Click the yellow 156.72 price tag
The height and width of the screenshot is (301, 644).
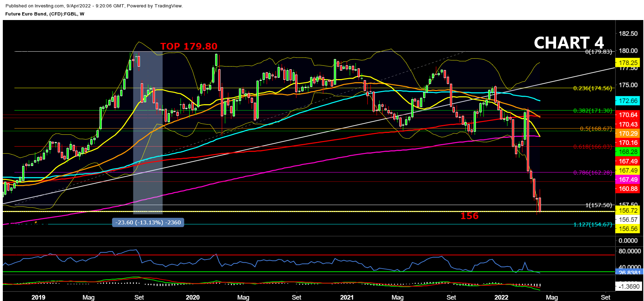628,211
